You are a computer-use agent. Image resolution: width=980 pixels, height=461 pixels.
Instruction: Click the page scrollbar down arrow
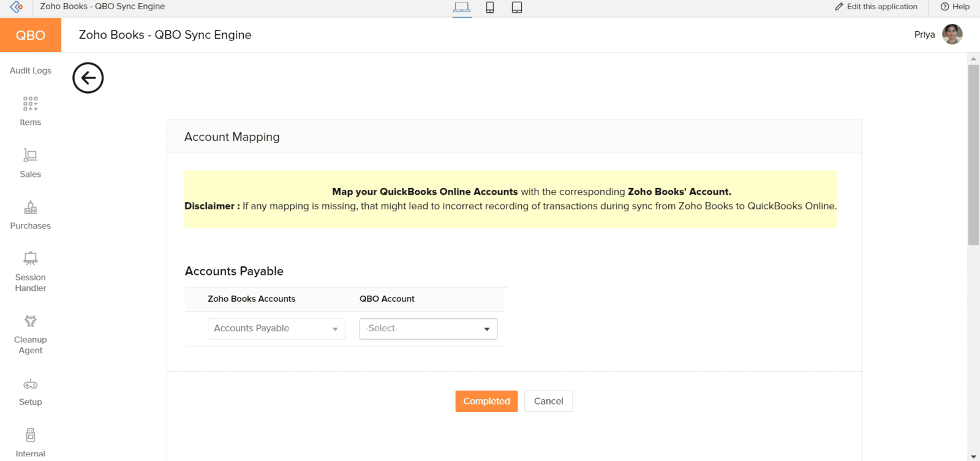pyautogui.click(x=973, y=456)
